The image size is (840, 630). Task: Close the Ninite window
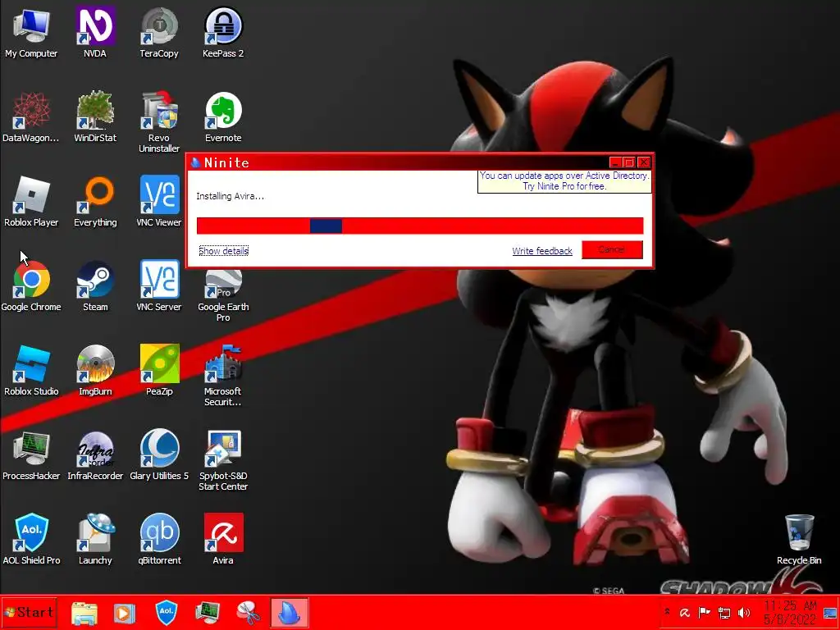click(x=644, y=162)
